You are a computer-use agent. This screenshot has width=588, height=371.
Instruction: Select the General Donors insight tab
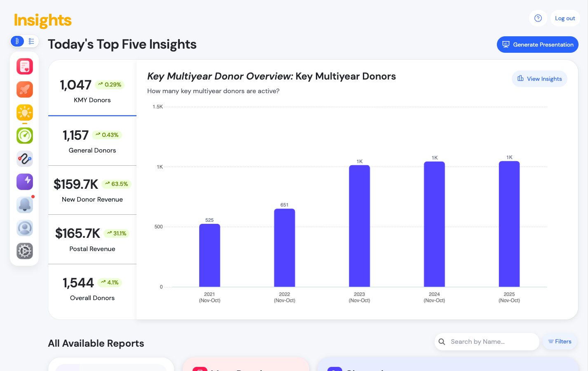pos(92,141)
